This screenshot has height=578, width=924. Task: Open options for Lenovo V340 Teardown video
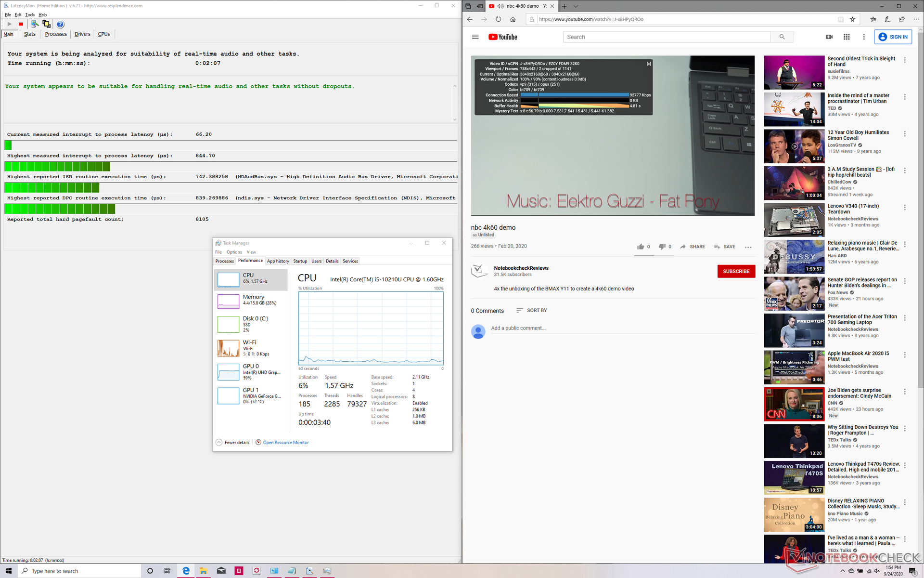point(905,207)
